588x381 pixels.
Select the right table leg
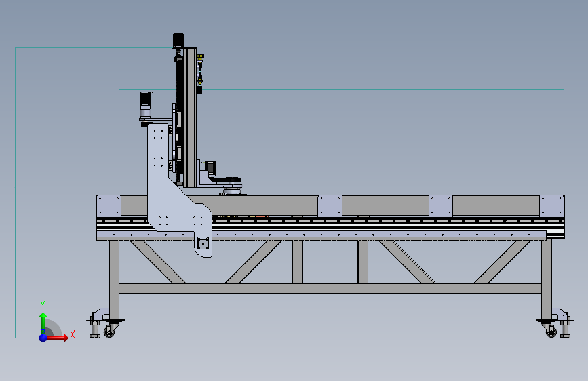coord(546,280)
